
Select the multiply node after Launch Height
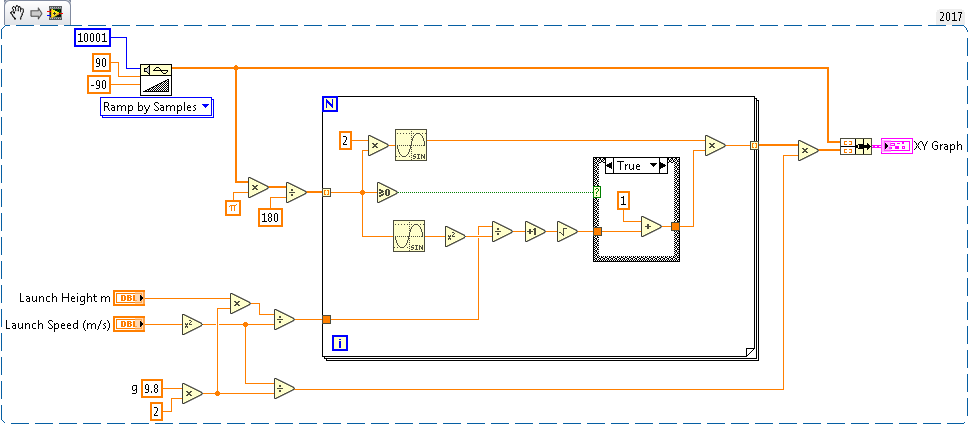(240, 303)
